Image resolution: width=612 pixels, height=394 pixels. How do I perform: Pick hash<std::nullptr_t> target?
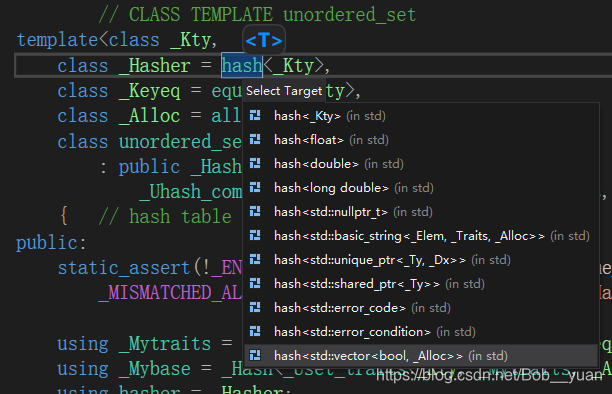[x=421, y=212]
